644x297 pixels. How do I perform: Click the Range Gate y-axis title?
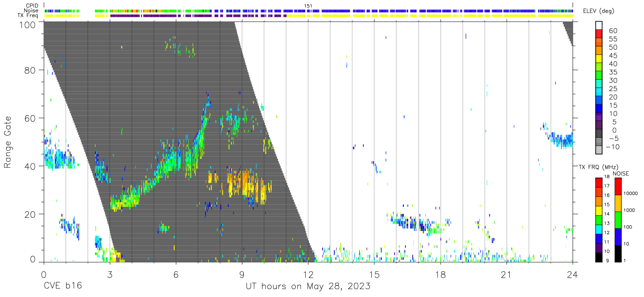(x=8, y=142)
